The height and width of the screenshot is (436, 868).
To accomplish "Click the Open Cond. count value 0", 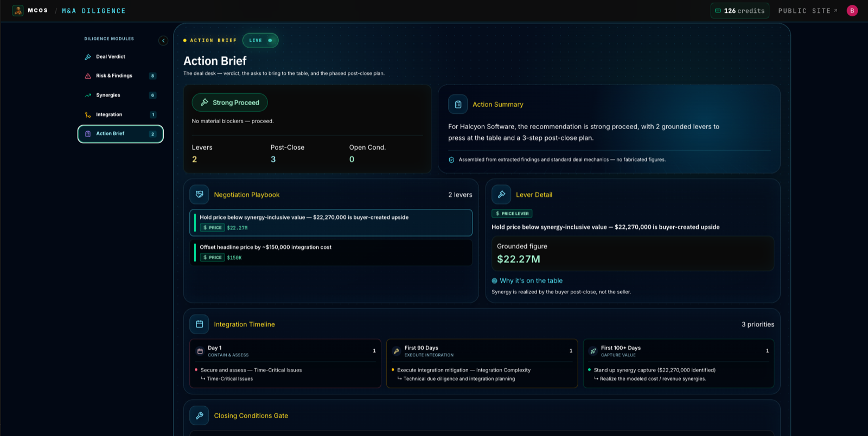I will pos(352,159).
